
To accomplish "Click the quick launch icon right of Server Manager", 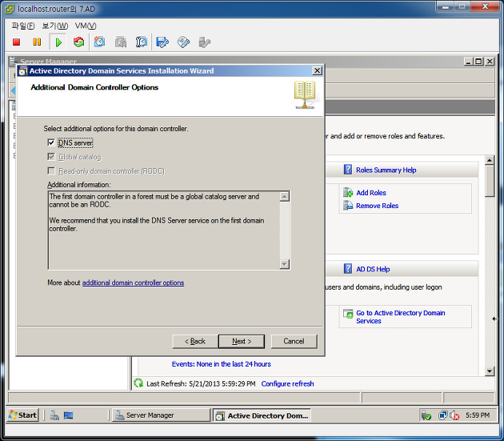I will click(68, 415).
